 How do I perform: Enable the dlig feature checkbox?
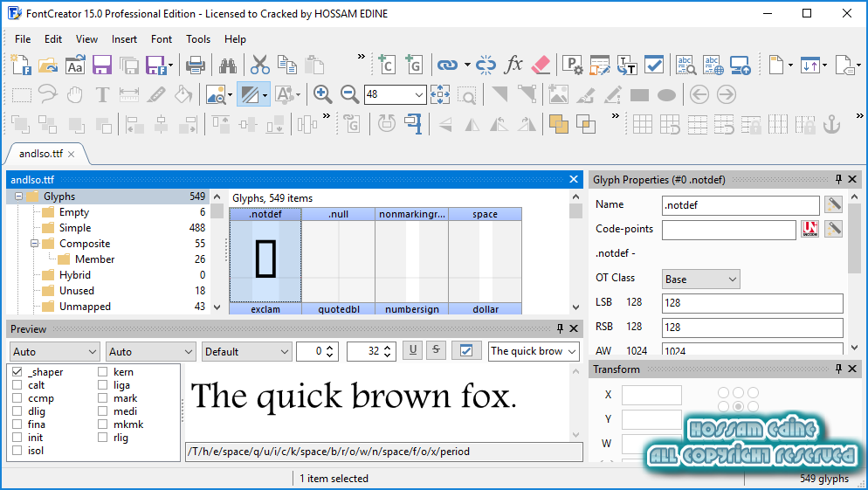point(17,411)
